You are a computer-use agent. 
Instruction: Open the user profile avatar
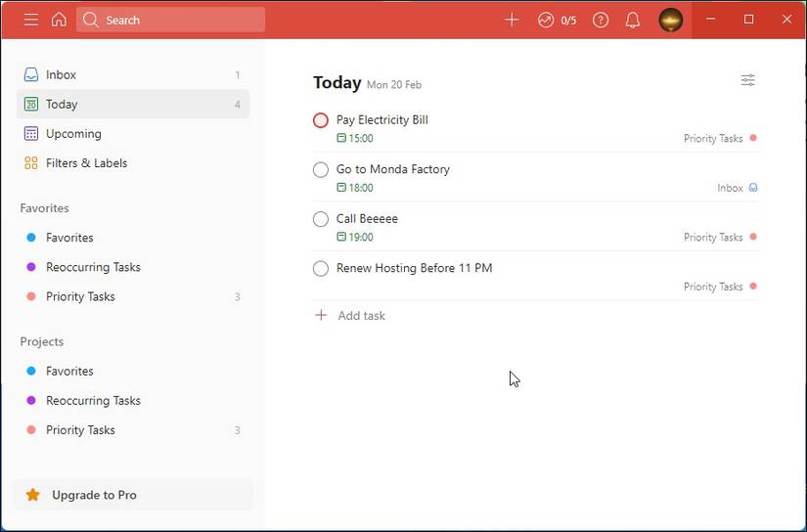(x=671, y=21)
